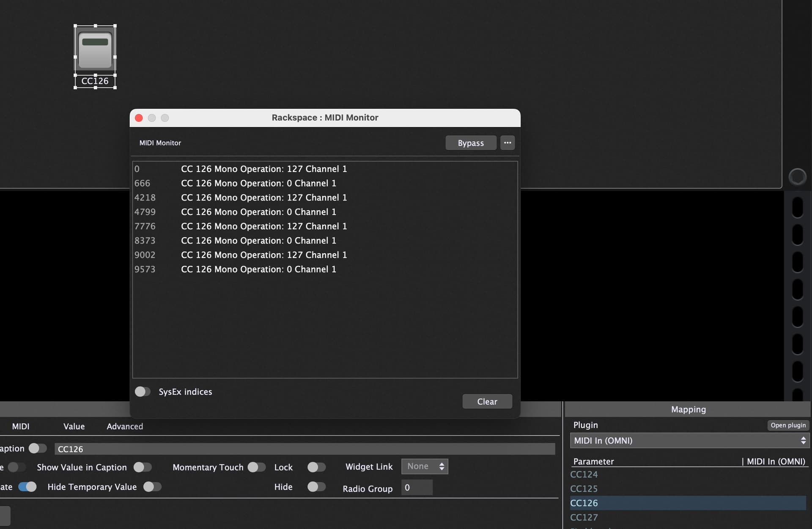Screen dimensions: 812x529
Task: Open the three-dots menu in MIDI Monitor
Action: 507,143
